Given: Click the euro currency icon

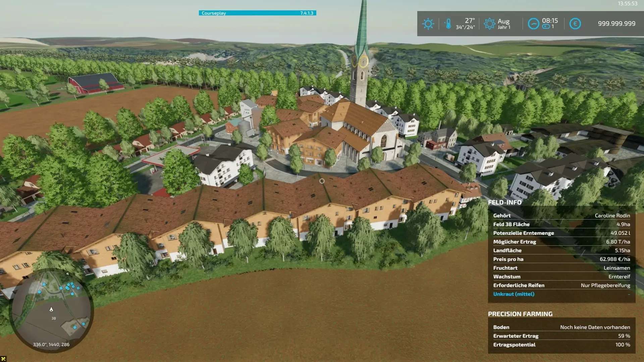Looking at the screenshot, I should 575,24.
